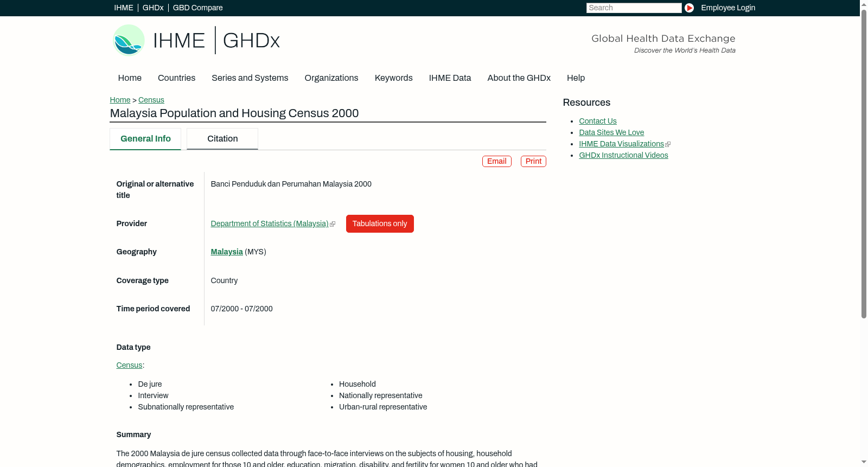
Task: Go to Home in main navigation
Action: point(130,78)
